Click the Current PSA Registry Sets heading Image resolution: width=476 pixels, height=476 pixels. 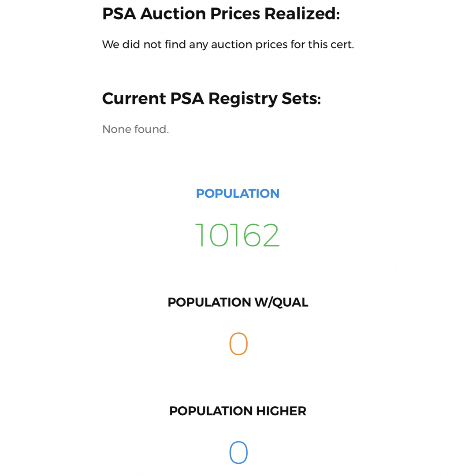(x=212, y=99)
